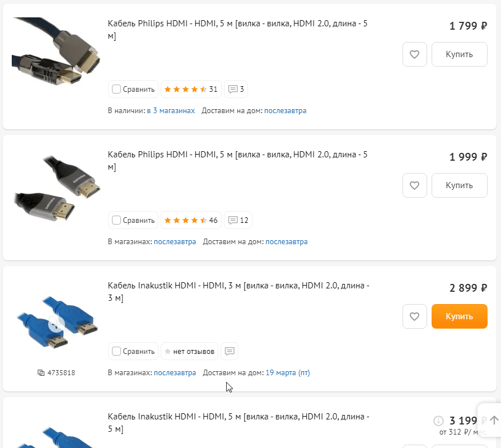The height and width of the screenshot is (448, 501).
Task: Open 46 ratings of 1 999 ₽ Philips cable
Action: click(x=191, y=220)
